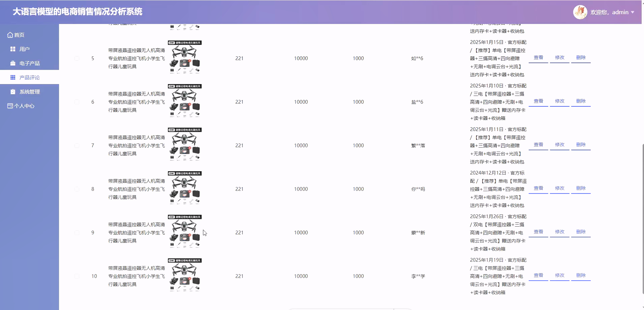Delete the review by 蒙**新

581,232
